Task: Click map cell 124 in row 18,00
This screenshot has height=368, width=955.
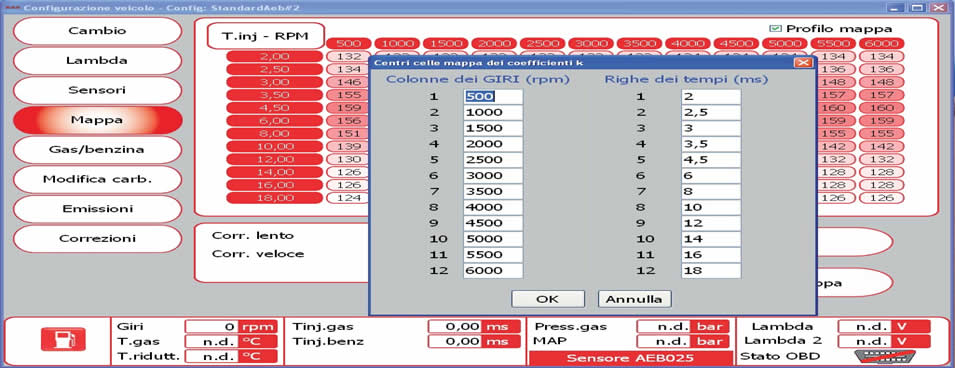Action: coord(348,197)
